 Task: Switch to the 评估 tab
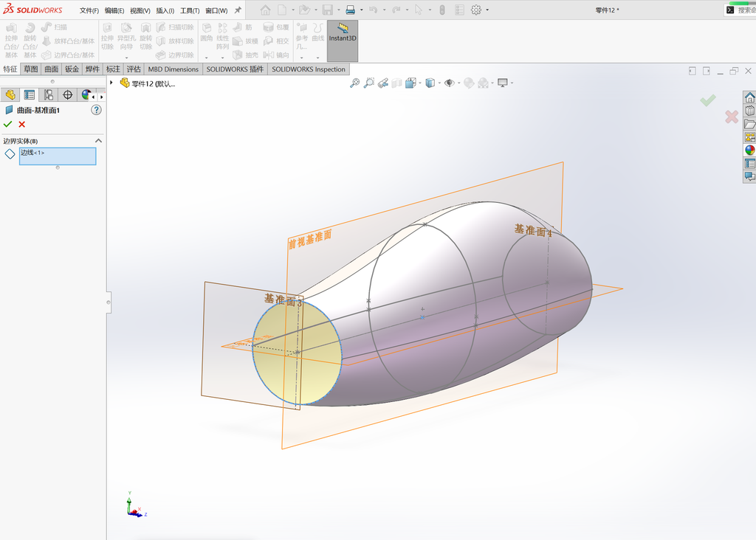tap(134, 69)
